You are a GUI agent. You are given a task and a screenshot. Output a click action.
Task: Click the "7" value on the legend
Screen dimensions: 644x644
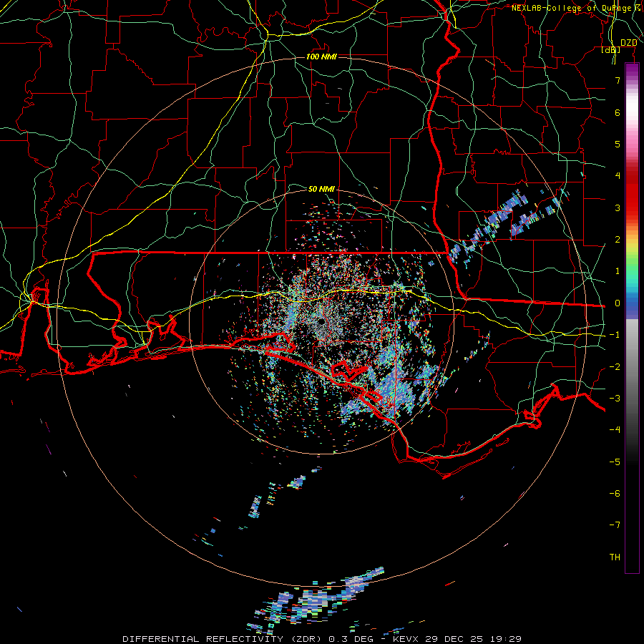coord(618,80)
